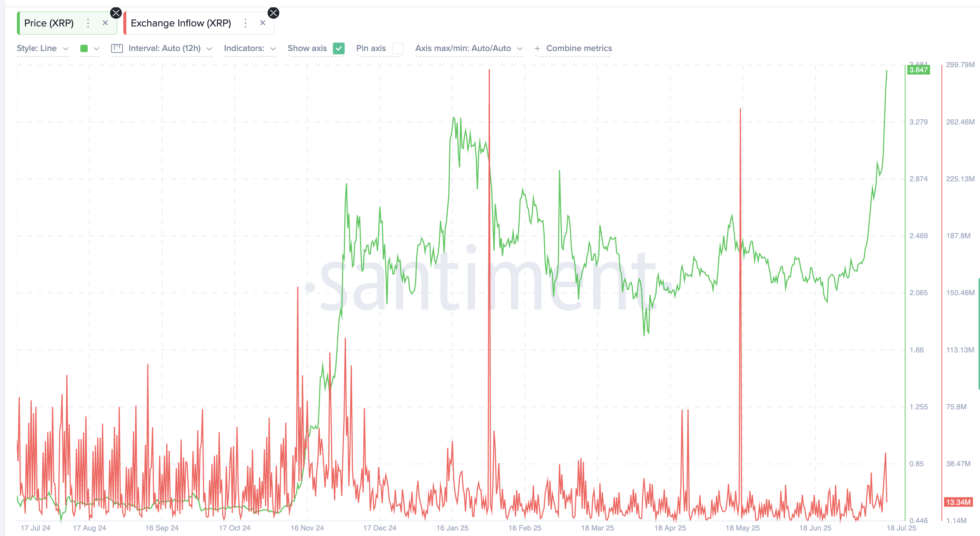Select the Exchange Inflow (XRP) metric tab
Image resolution: width=980 pixels, height=536 pixels.
(181, 23)
